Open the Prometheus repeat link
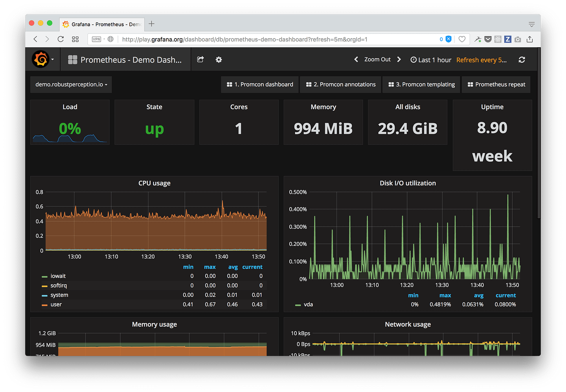The height and width of the screenshot is (392, 566). (496, 85)
